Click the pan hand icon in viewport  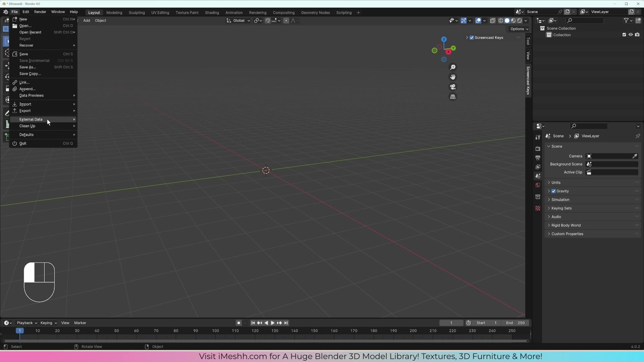(x=453, y=77)
